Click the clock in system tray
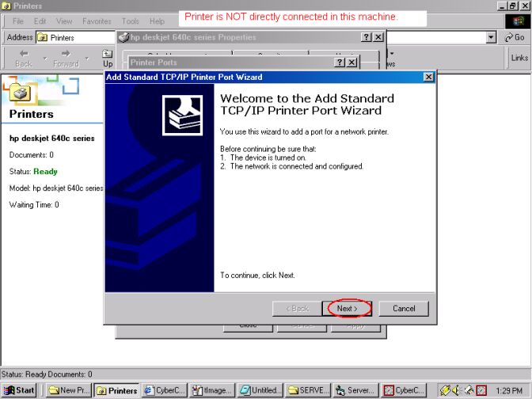 click(508, 390)
